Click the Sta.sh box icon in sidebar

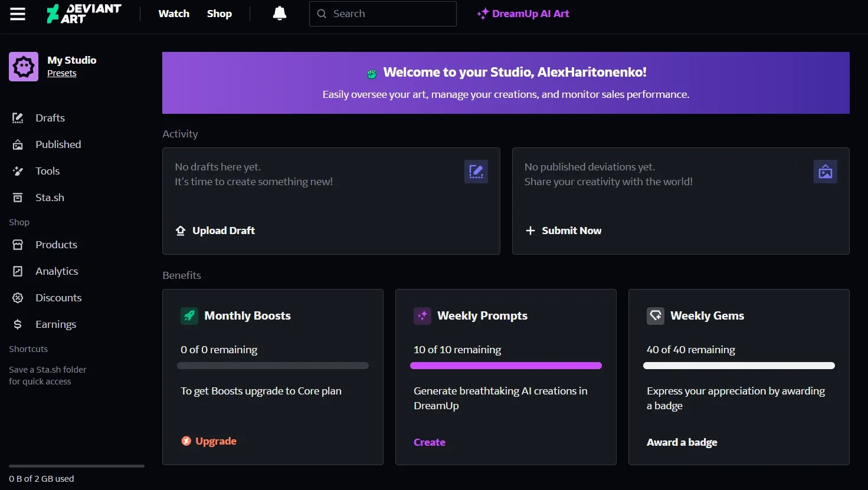[x=18, y=198]
